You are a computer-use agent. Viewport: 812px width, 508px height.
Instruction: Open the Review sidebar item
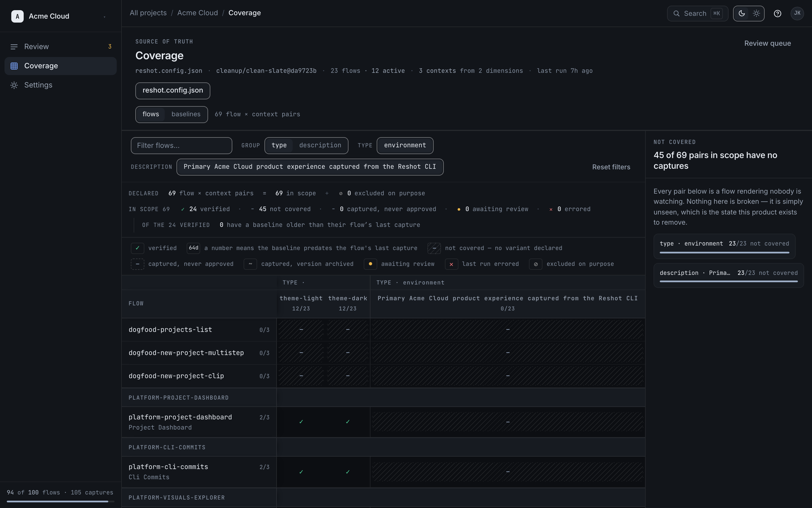tap(60, 47)
